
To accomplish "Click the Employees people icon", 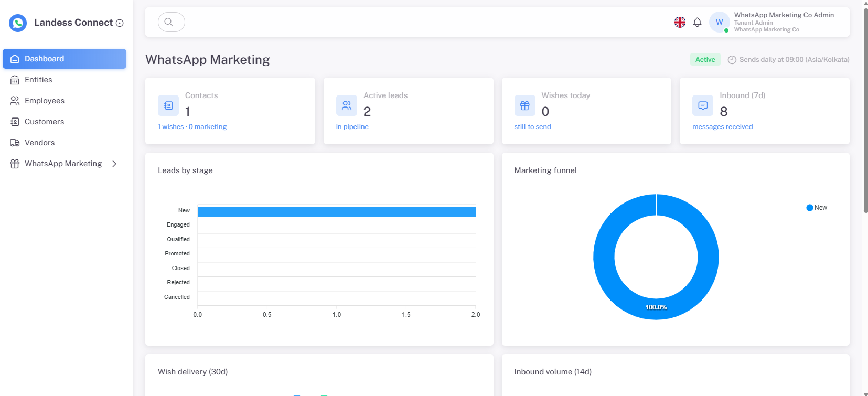I will [x=15, y=101].
